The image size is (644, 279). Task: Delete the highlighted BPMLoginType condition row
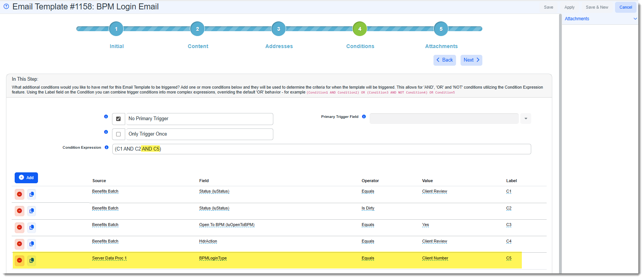tap(20, 260)
